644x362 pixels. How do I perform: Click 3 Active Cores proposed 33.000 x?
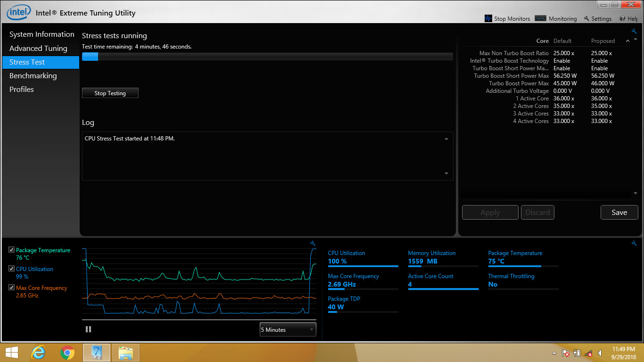point(602,114)
